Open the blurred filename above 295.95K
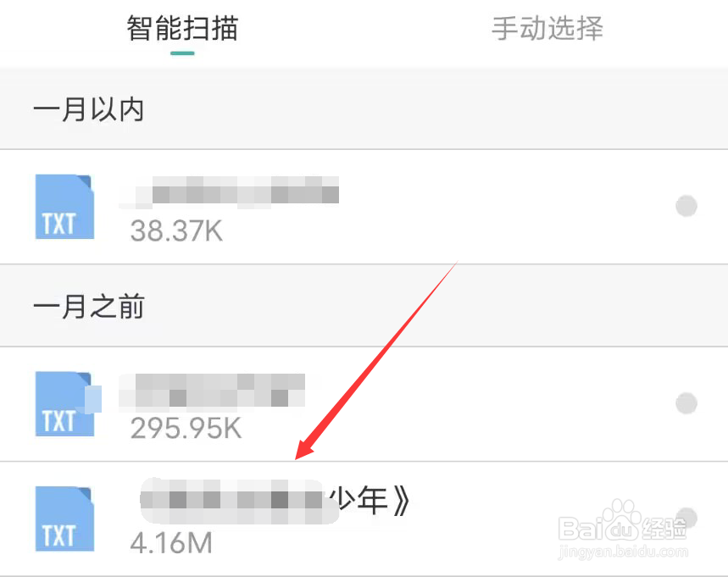This screenshot has width=728, height=577. [x=212, y=391]
